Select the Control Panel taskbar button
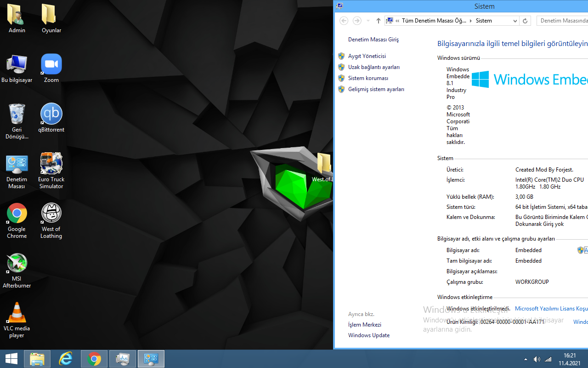This screenshot has height=368, width=588. [151, 359]
